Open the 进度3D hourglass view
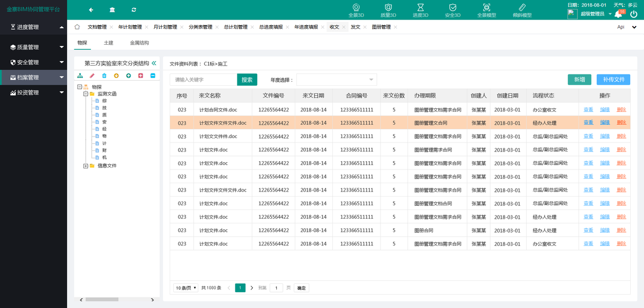 (x=420, y=10)
